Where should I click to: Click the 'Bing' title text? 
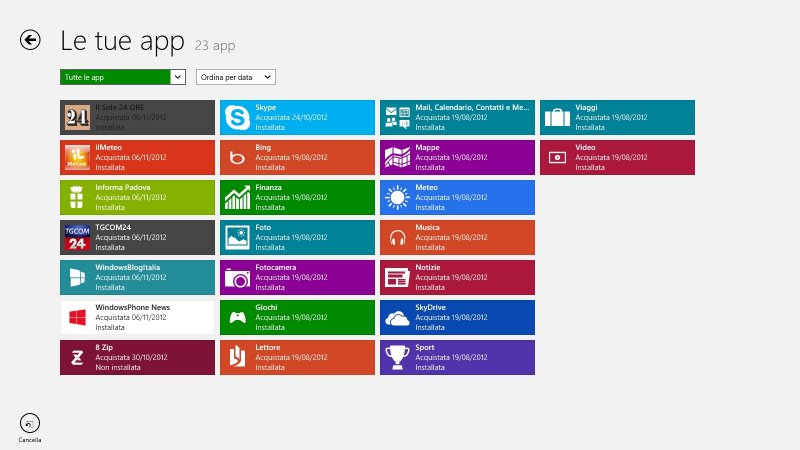click(x=263, y=147)
